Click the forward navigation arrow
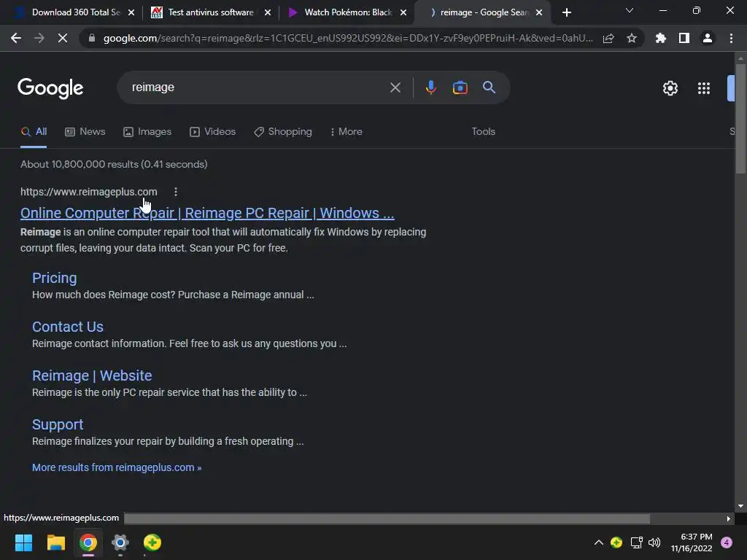 point(39,38)
